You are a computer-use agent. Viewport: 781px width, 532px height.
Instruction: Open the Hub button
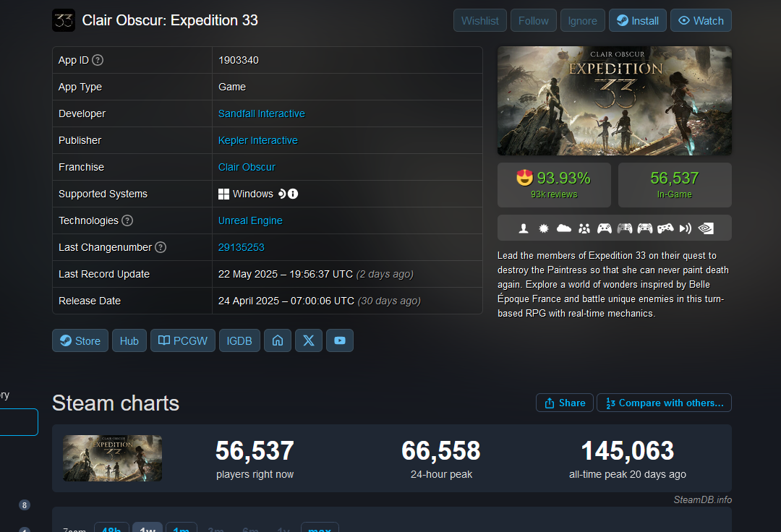(129, 340)
